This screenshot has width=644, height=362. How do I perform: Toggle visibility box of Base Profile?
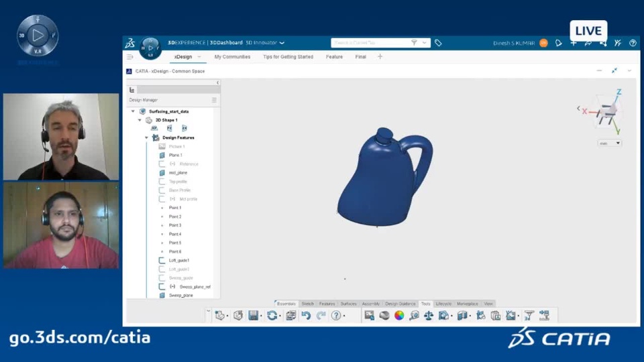coord(162,190)
